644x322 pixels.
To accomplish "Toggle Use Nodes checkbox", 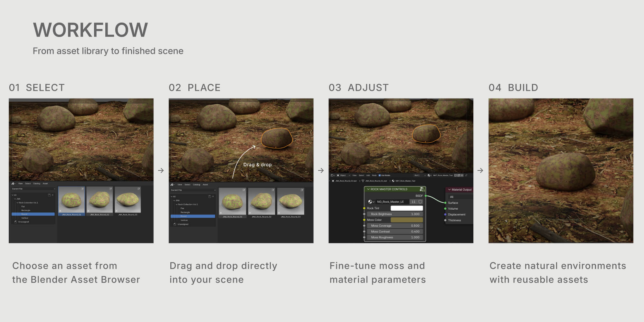I will 380,175.
